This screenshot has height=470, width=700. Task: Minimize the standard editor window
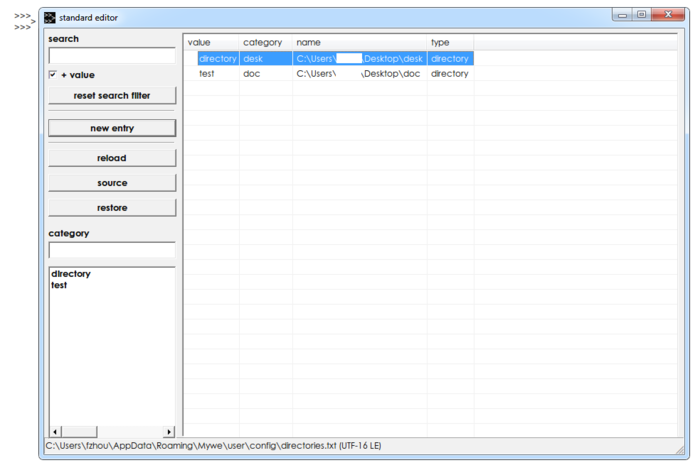coord(623,15)
